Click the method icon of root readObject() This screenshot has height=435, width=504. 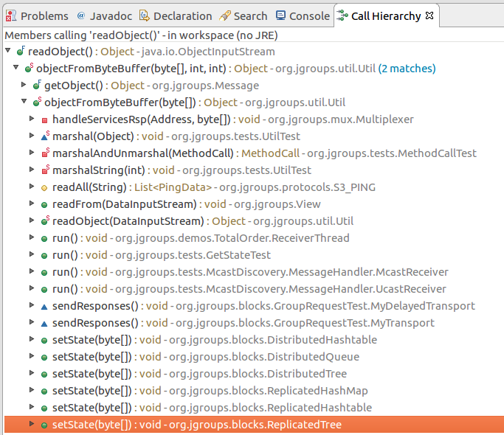[21, 51]
